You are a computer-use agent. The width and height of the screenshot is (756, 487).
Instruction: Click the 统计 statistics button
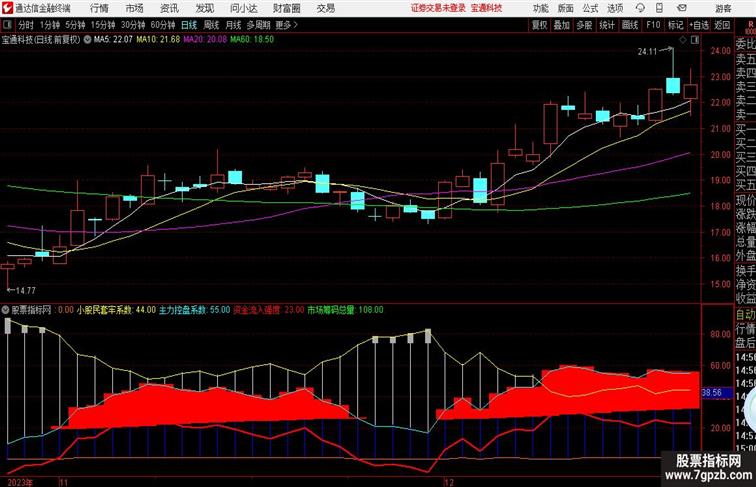(607, 25)
